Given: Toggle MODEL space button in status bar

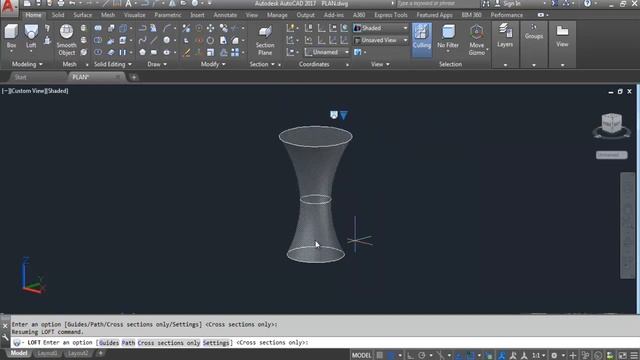Looking at the screenshot, I should coord(362,356).
